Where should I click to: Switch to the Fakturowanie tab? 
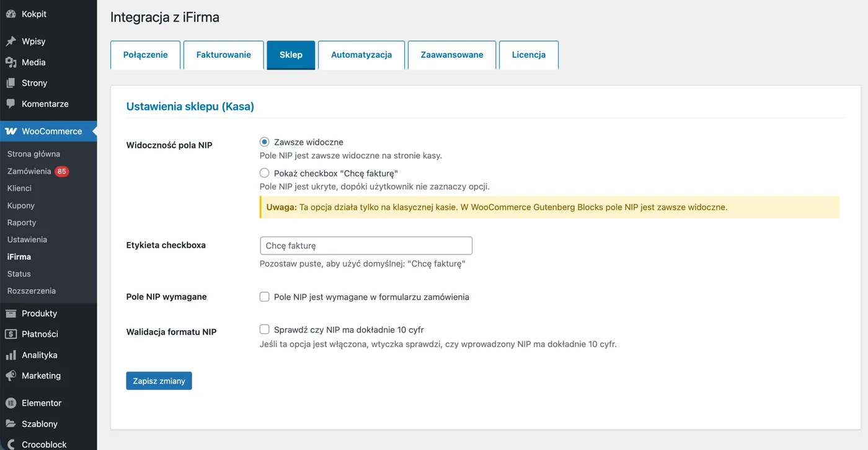point(224,55)
